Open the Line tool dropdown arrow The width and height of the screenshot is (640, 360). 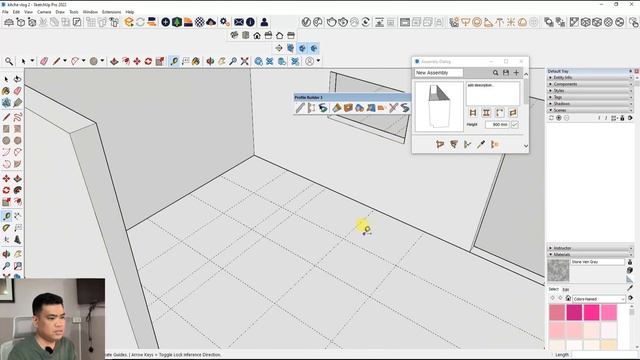click(64, 61)
